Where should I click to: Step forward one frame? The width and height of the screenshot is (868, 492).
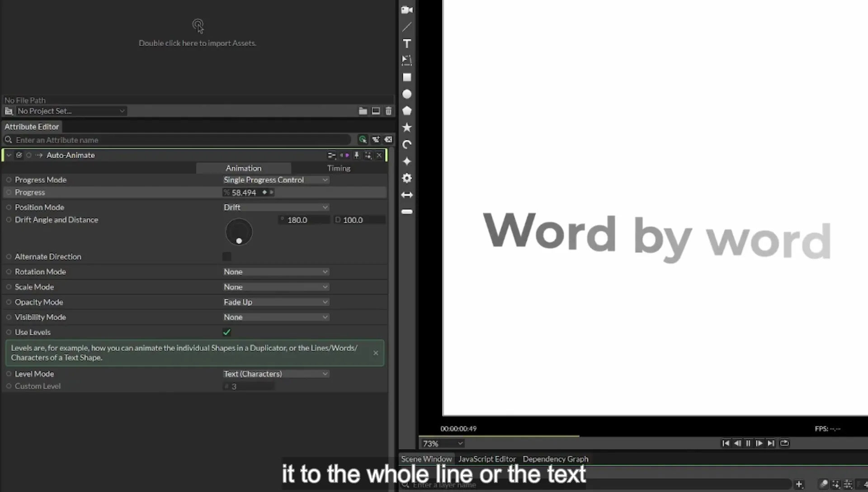coord(759,443)
